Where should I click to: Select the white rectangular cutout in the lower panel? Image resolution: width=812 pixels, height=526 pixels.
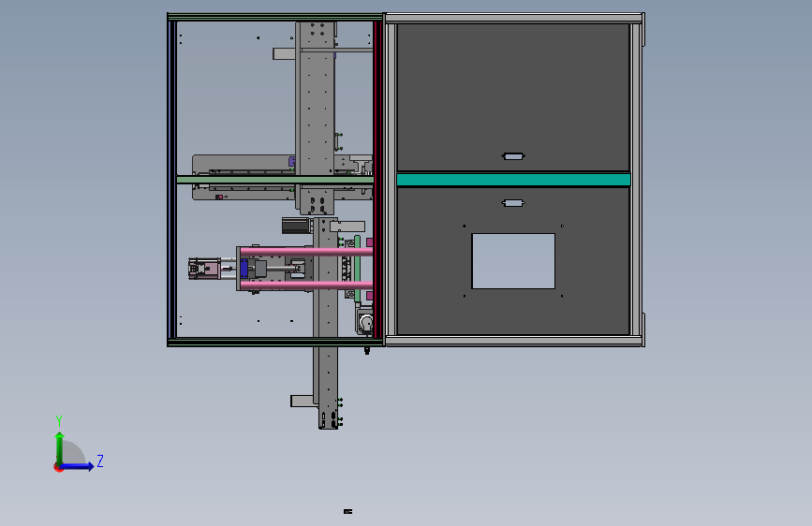(513, 261)
